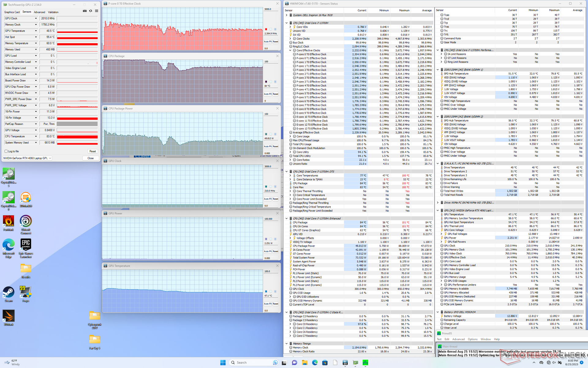Open the NVIDIA GeForce RTX 4060 GPU selector
Image resolution: width=588 pixels, height=368 pixels.
click(x=27, y=158)
